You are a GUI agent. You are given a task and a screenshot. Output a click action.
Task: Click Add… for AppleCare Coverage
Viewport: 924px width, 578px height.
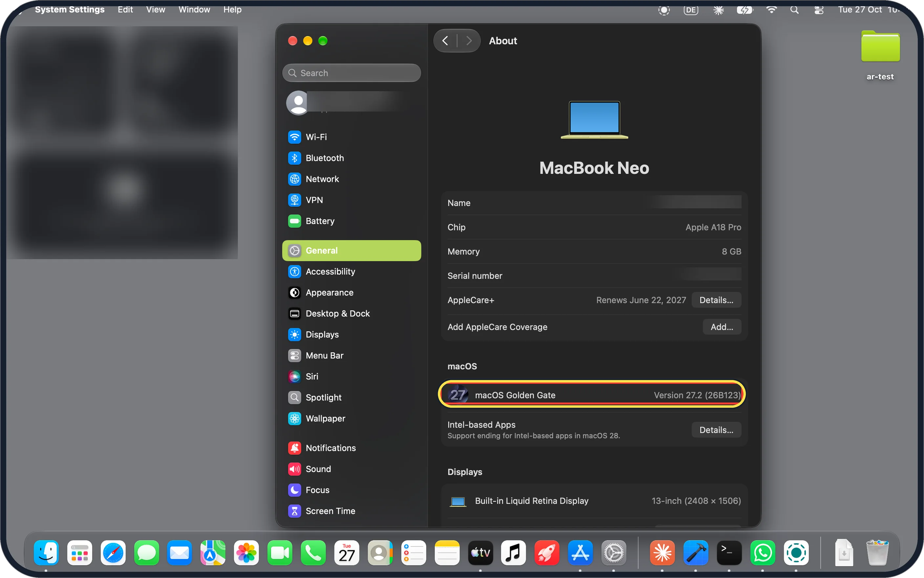[722, 327]
